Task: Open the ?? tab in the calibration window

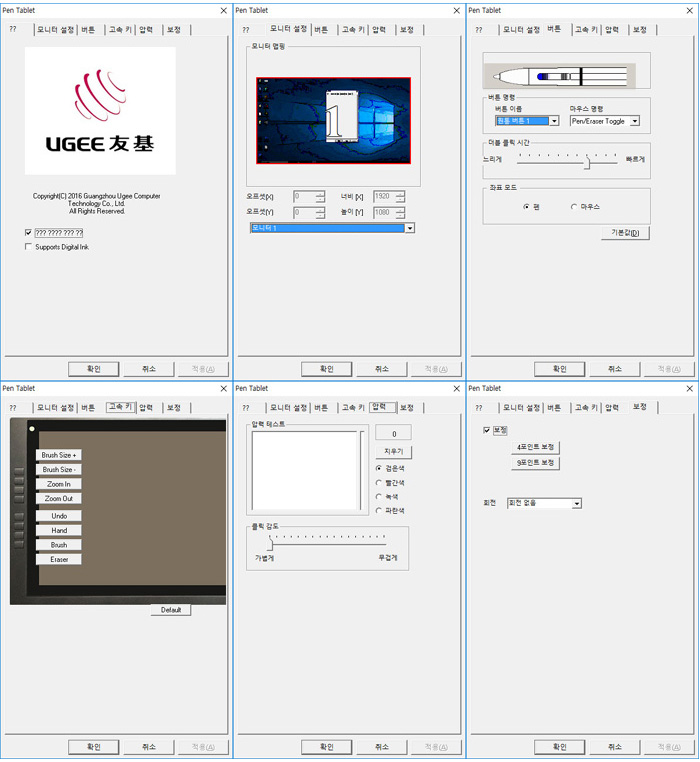Action: tap(479, 408)
